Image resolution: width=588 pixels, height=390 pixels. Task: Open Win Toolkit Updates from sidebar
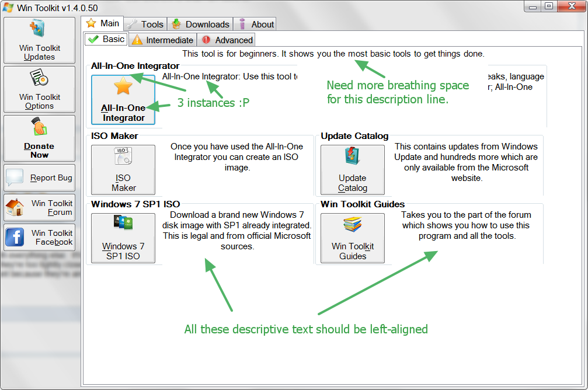tap(39, 40)
